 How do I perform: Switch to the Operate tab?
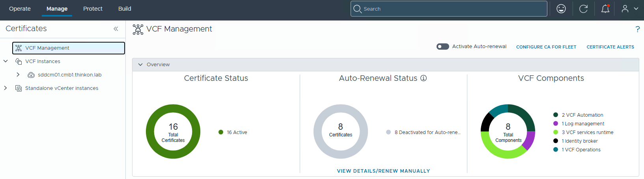point(20,9)
